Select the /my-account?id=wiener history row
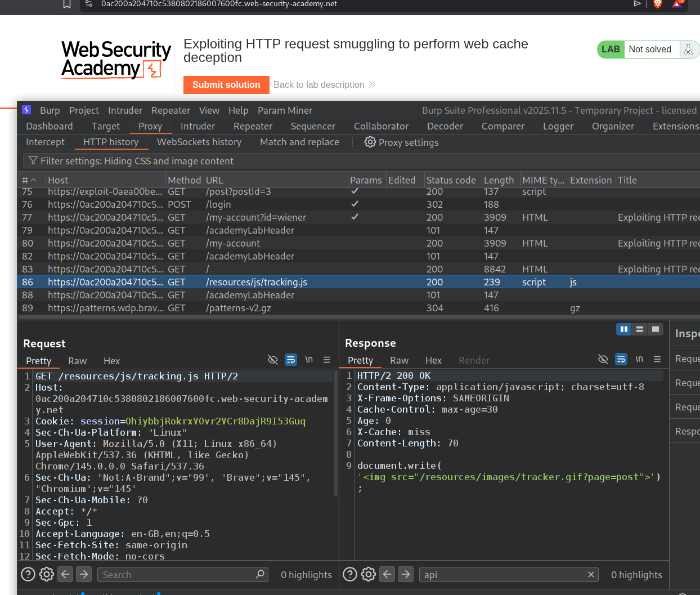This screenshot has width=700, height=595. (x=256, y=217)
